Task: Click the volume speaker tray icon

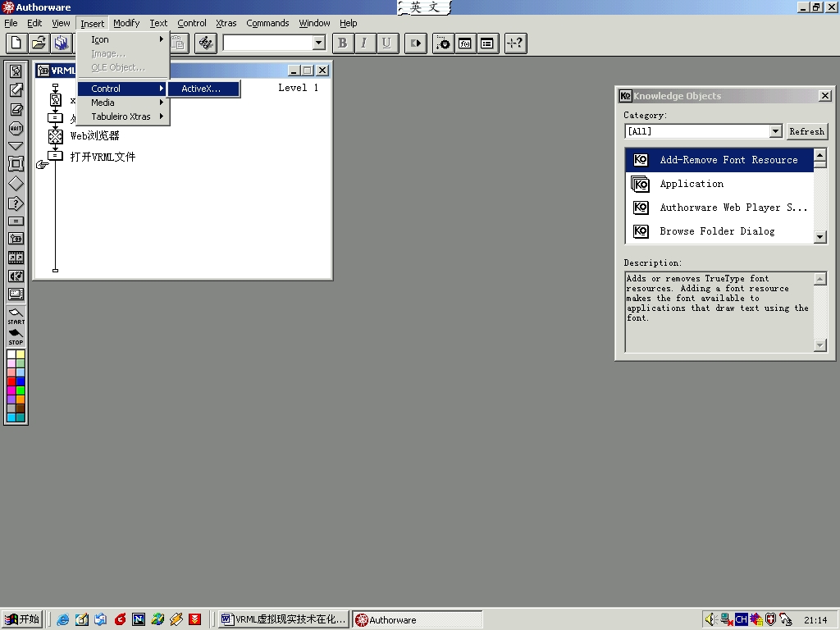Action: 711,619
